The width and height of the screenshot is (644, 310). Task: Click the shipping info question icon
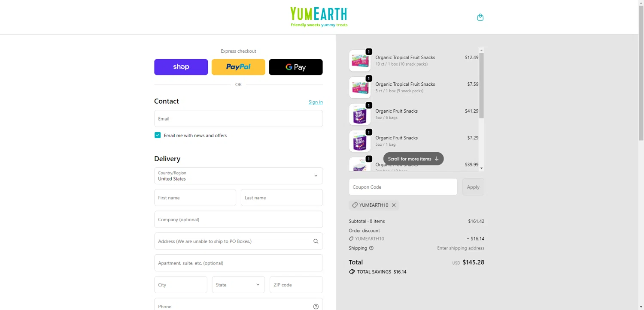pos(371,248)
